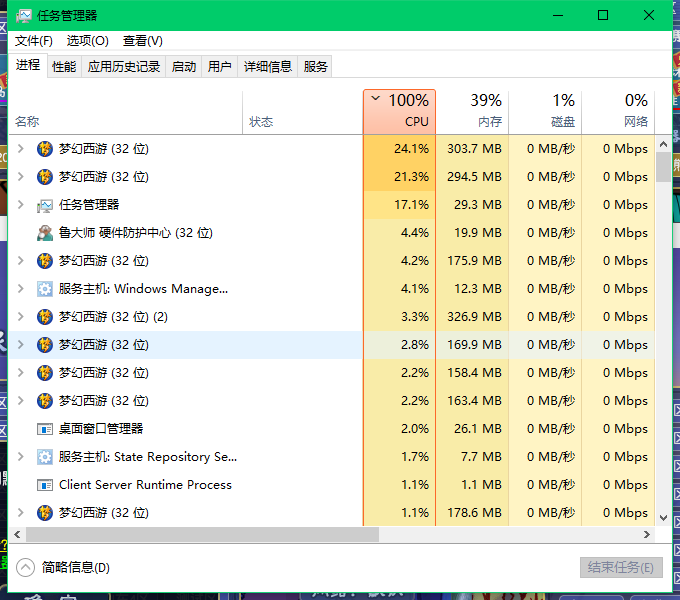Expand the 任务管理器 process row
This screenshot has width=680, height=600.
tap(20, 205)
